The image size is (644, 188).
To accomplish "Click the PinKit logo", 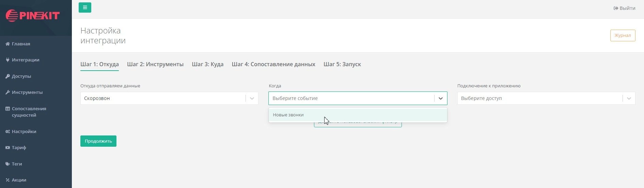I will pyautogui.click(x=33, y=16).
